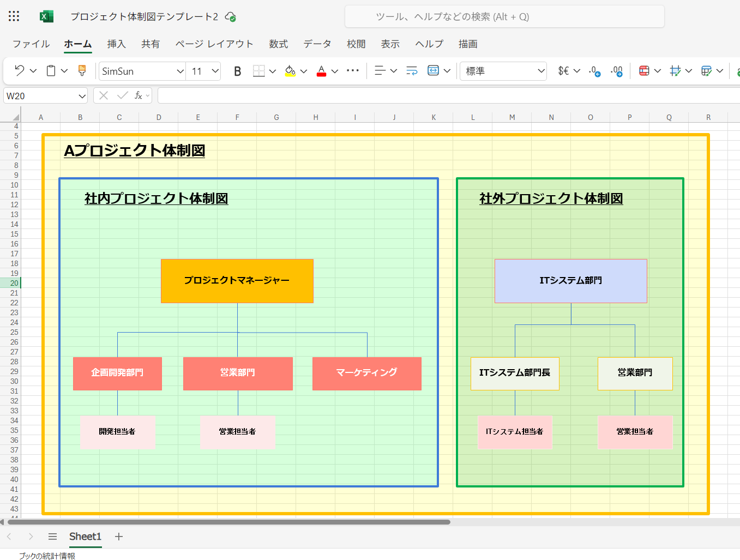Image resolution: width=740 pixels, height=560 pixels.
Task: Add a new sheet with plus icon
Action: pyautogui.click(x=119, y=537)
